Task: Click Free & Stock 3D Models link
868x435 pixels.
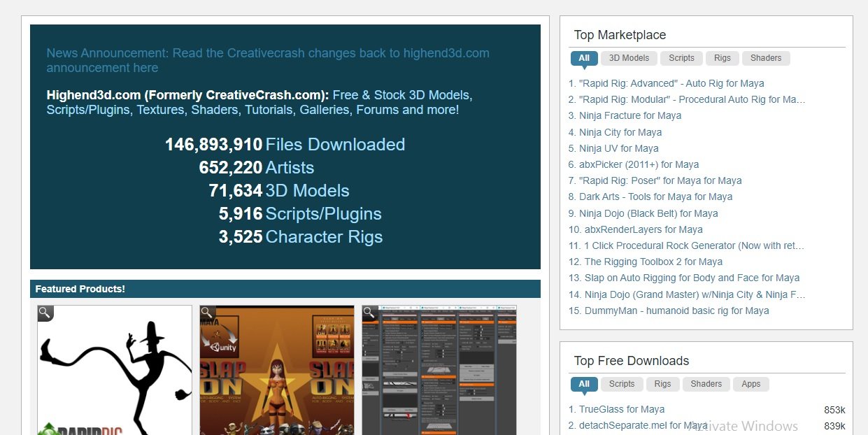Action: coord(402,94)
